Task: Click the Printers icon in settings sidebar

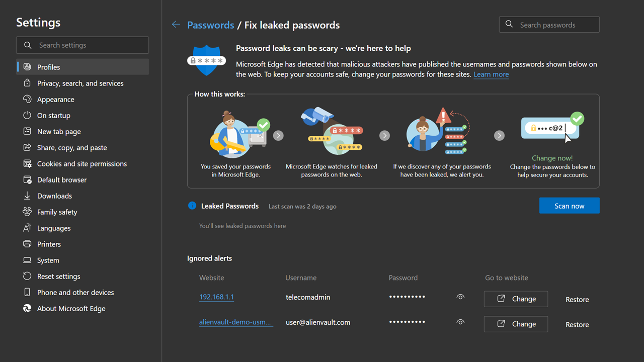Action: click(x=27, y=244)
